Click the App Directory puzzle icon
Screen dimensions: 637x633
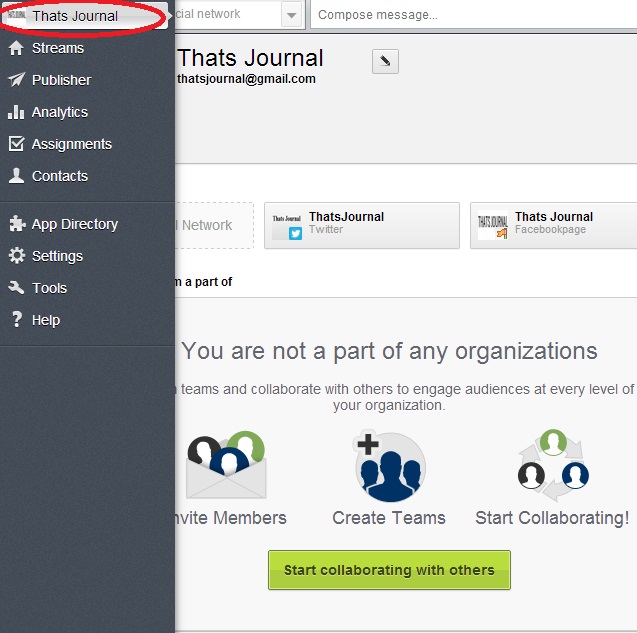pos(17,223)
